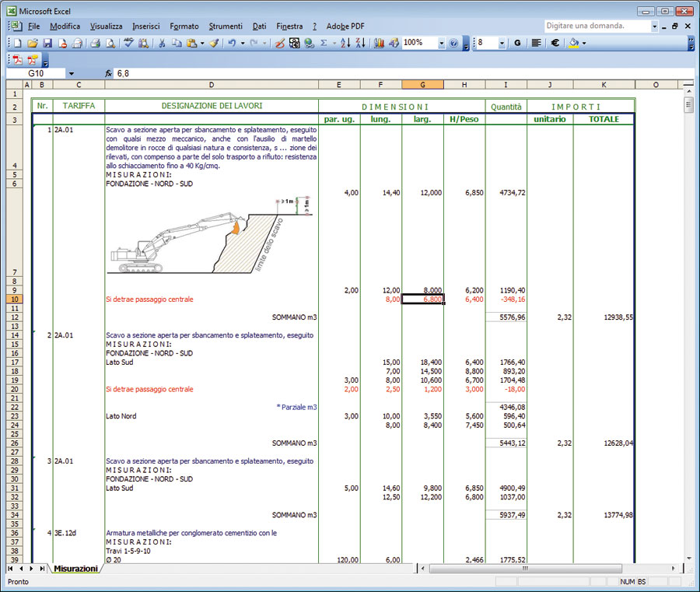Click the Print icon
Image resolution: width=700 pixels, height=592 pixels.
(x=95, y=44)
